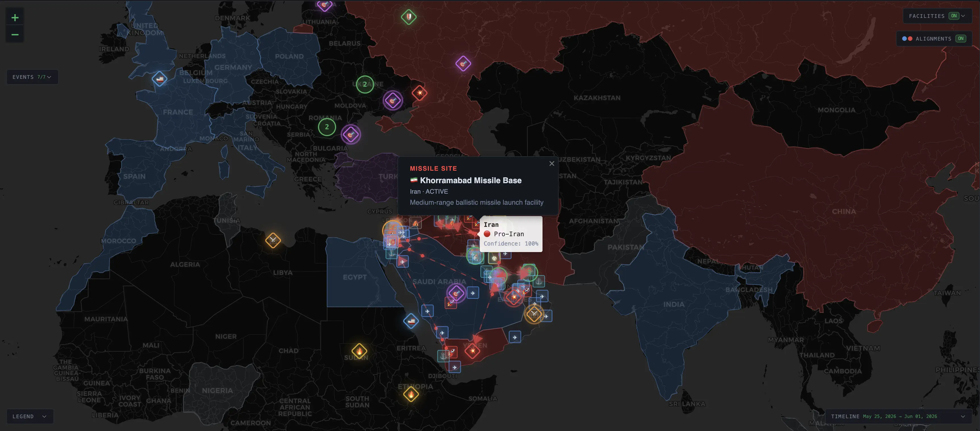This screenshot has width=980, height=431.
Task: Zoom in with the plus button
Action: coord(15,18)
